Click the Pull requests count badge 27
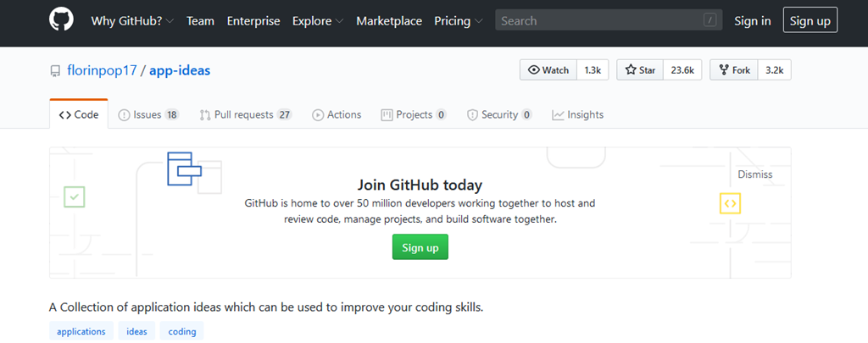This screenshot has height=343, width=868. pyautogui.click(x=285, y=115)
